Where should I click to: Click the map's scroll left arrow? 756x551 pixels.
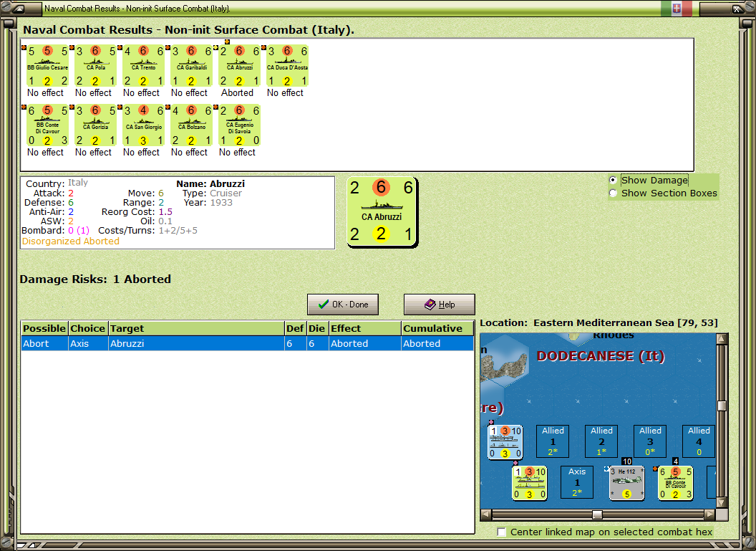486,514
